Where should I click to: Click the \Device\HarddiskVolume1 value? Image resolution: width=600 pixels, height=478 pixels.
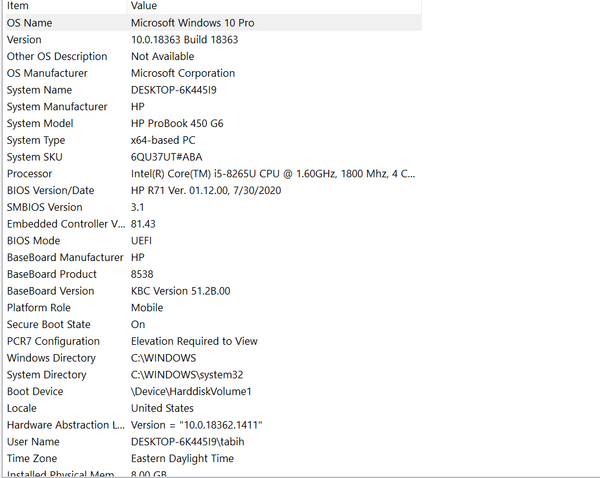[191, 391]
